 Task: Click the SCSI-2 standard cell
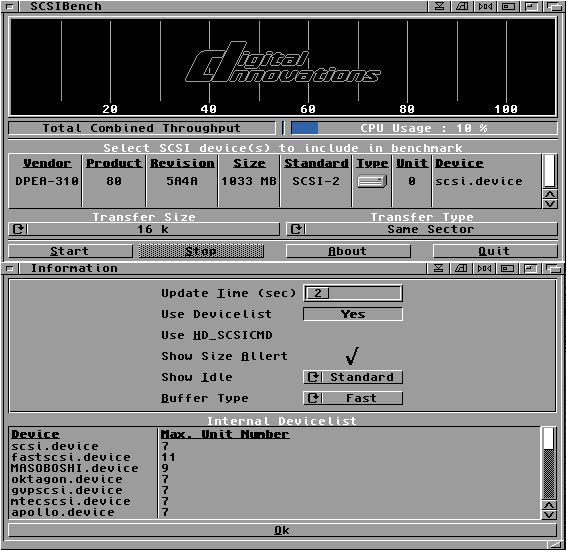pyautogui.click(x=316, y=181)
